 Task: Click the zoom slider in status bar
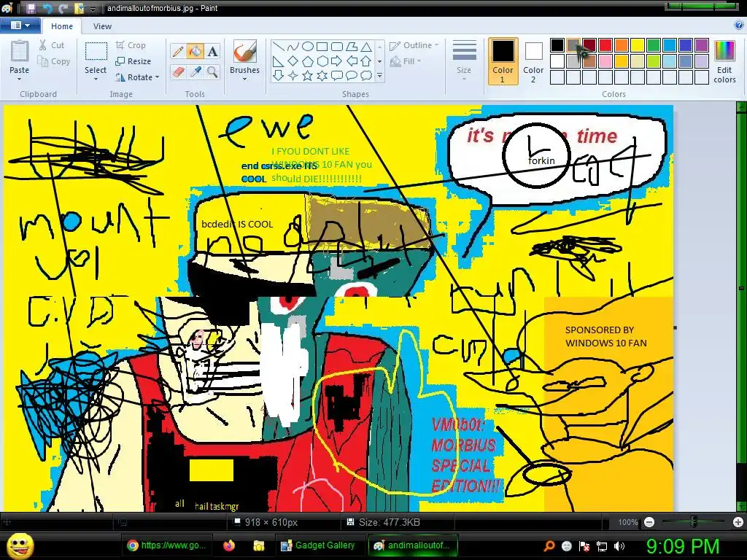click(694, 522)
